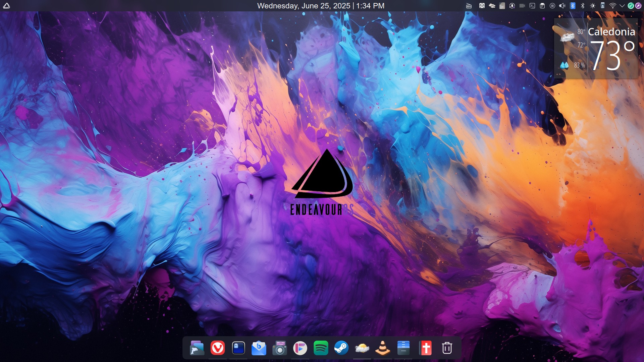Launch the screenshot camera app
Viewport: 644px width, 362px height.
tap(280, 348)
